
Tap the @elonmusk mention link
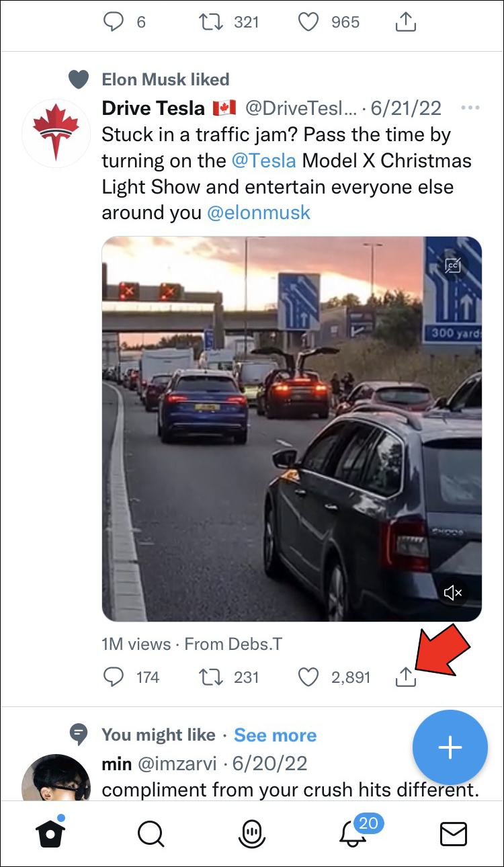[x=259, y=213]
